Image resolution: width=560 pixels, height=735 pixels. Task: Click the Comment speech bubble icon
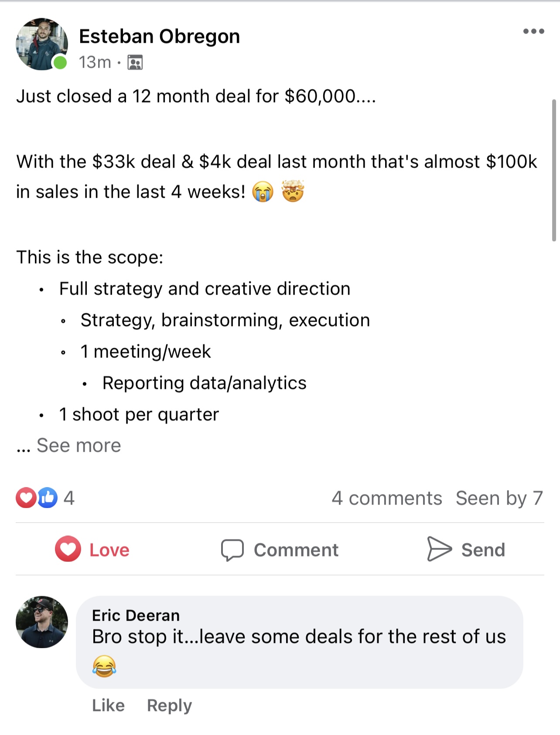click(x=232, y=550)
